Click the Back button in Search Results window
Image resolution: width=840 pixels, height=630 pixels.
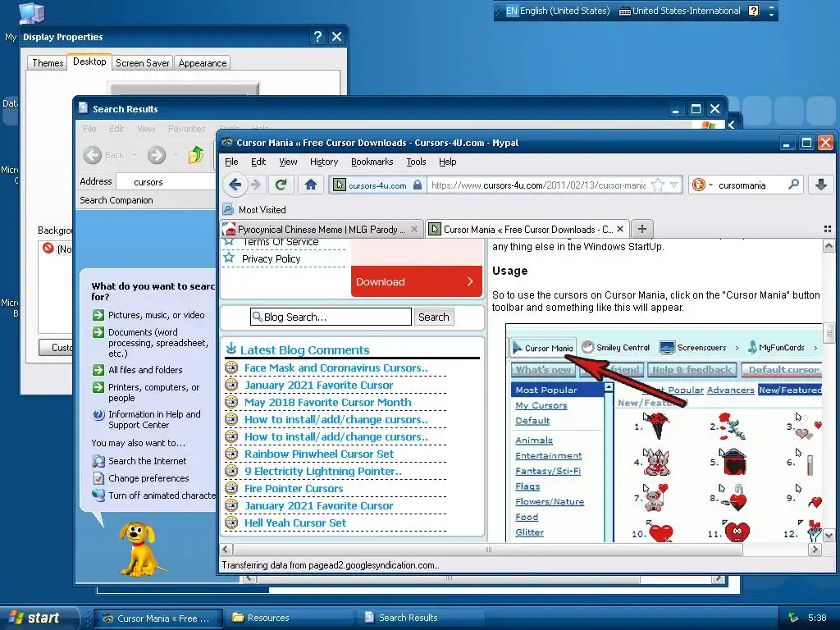[104, 155]
